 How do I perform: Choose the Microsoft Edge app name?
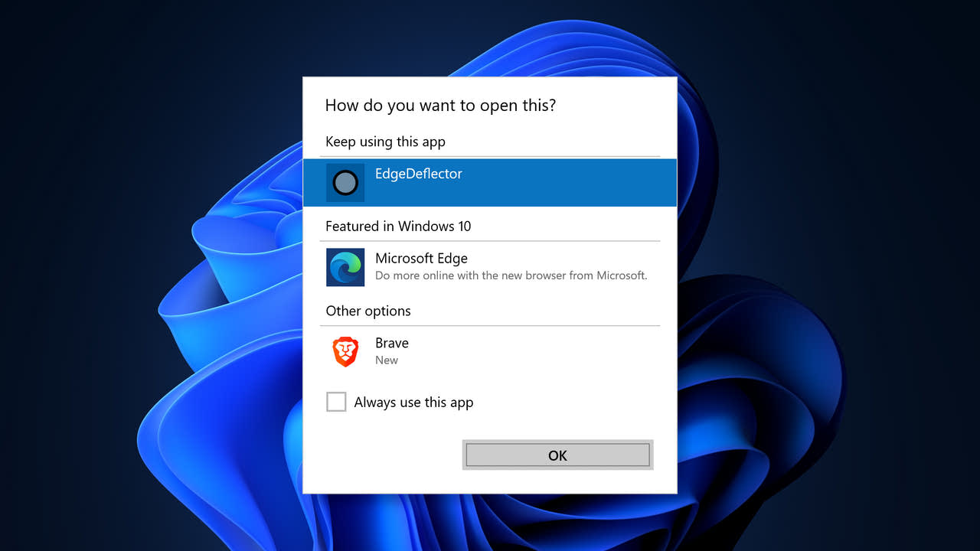[421, 259]
